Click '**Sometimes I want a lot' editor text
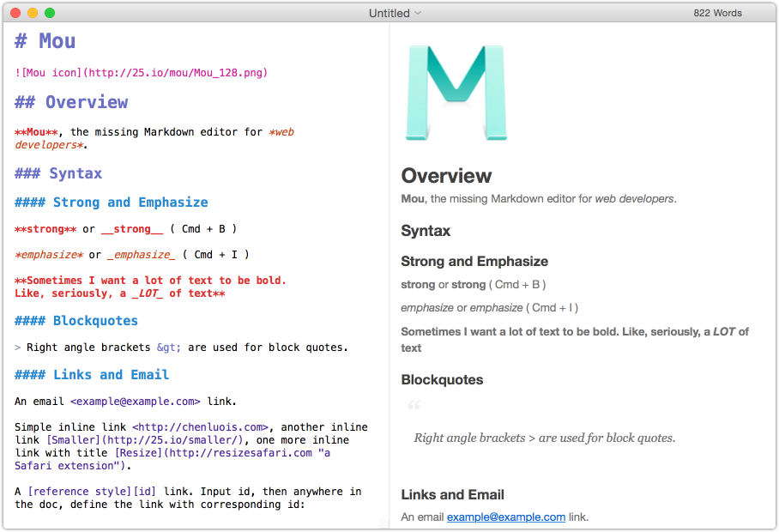The height and width of the screenshot is (532, 779). tap(150, 287)
